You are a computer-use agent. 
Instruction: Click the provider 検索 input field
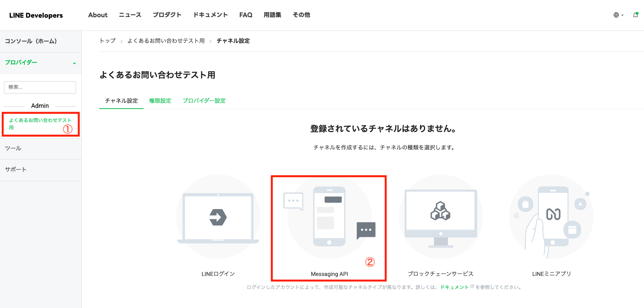coord(40,87)
